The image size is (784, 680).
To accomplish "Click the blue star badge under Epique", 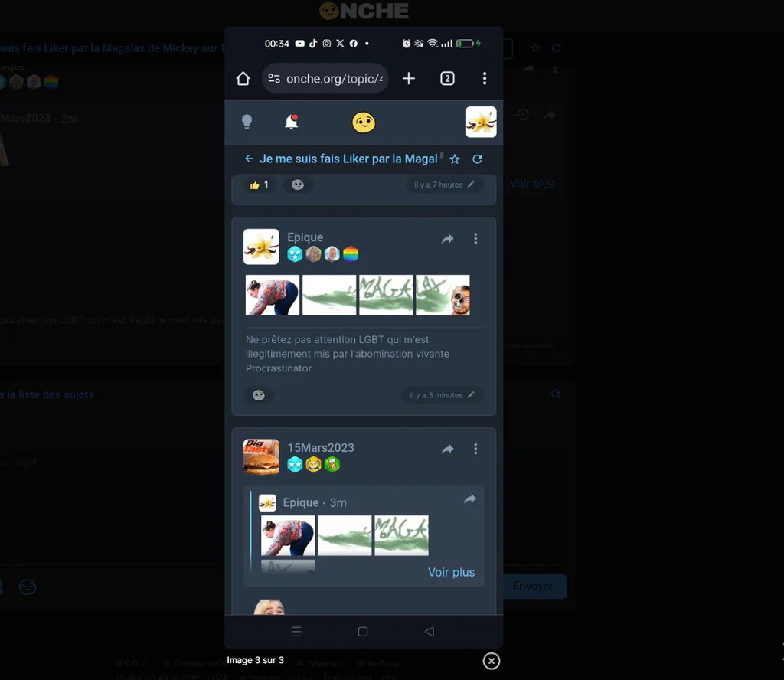I will (295, 254).
